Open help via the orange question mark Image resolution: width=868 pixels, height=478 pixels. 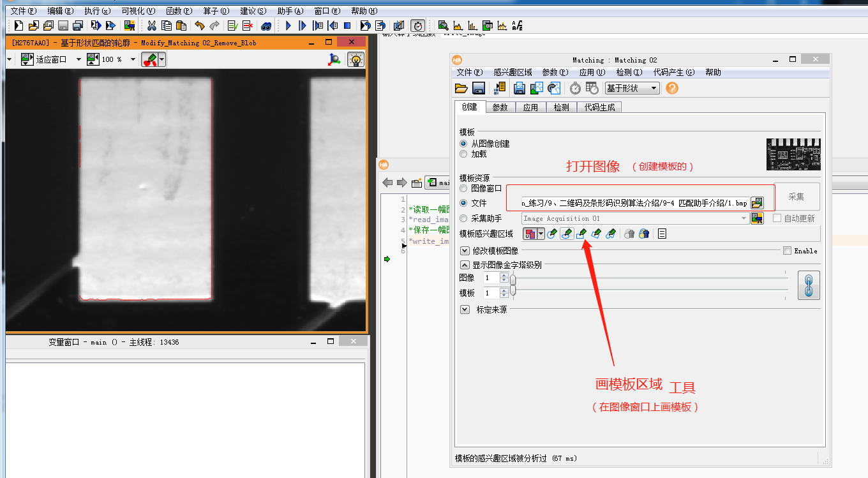click(671, 88)
